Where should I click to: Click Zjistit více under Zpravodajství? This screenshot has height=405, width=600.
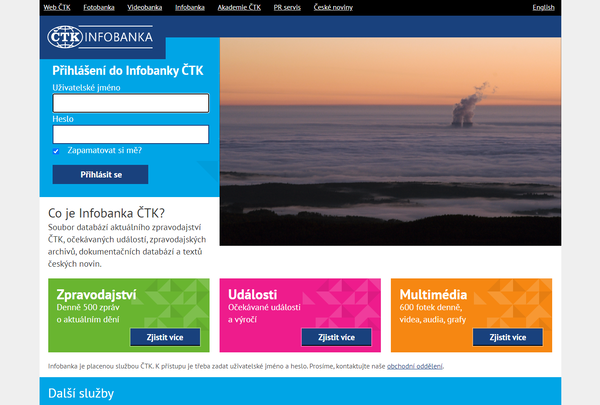pos(165,337)
